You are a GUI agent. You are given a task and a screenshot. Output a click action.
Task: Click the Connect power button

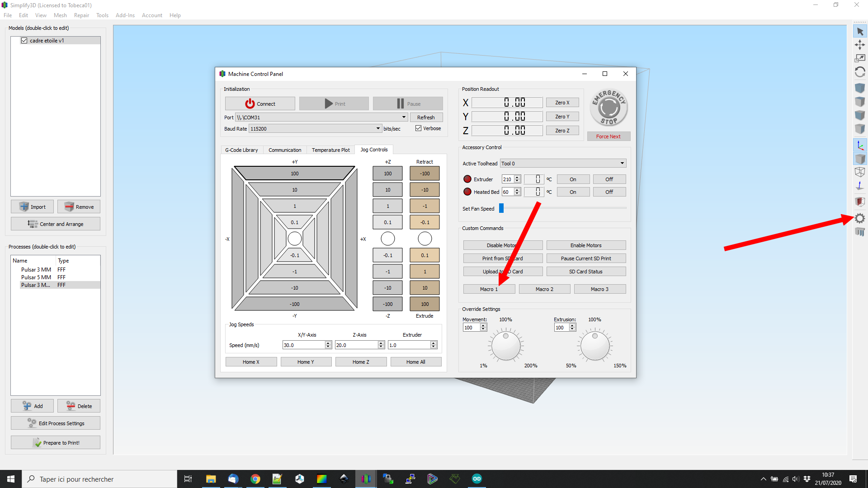[x=260, y=104]
